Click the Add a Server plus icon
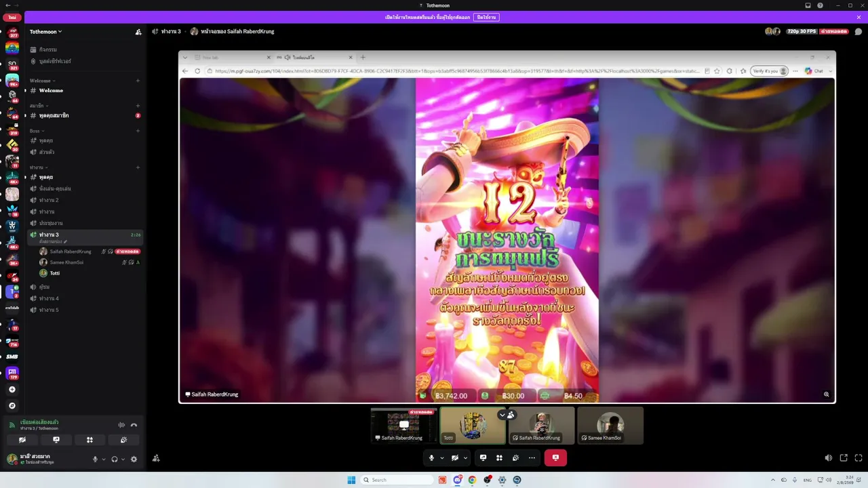 (x=12, y=390)
